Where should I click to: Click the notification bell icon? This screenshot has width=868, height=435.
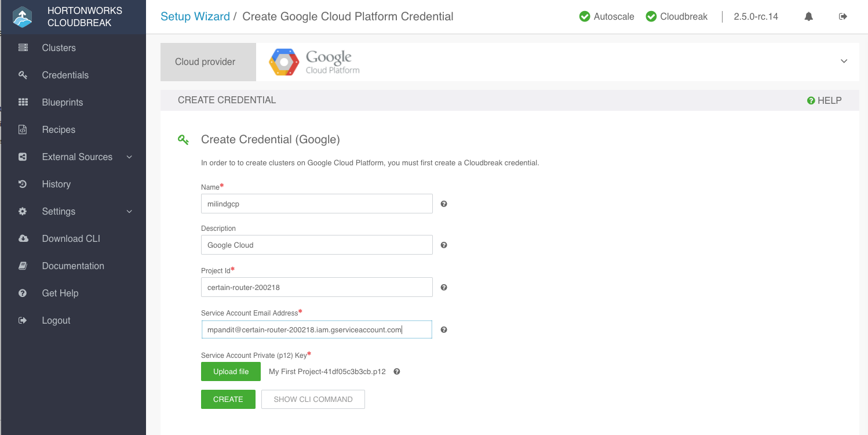[x=809, y=16]
